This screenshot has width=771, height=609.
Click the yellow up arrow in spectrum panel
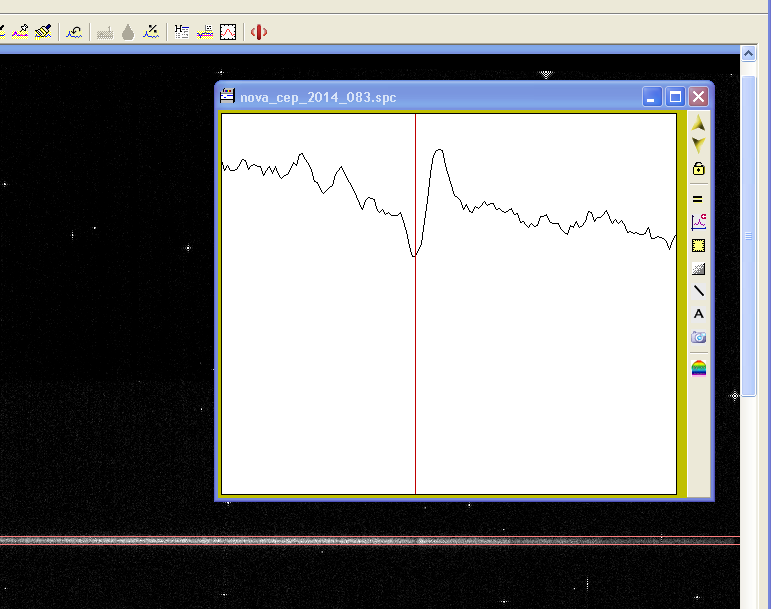[x=698, y=124]
